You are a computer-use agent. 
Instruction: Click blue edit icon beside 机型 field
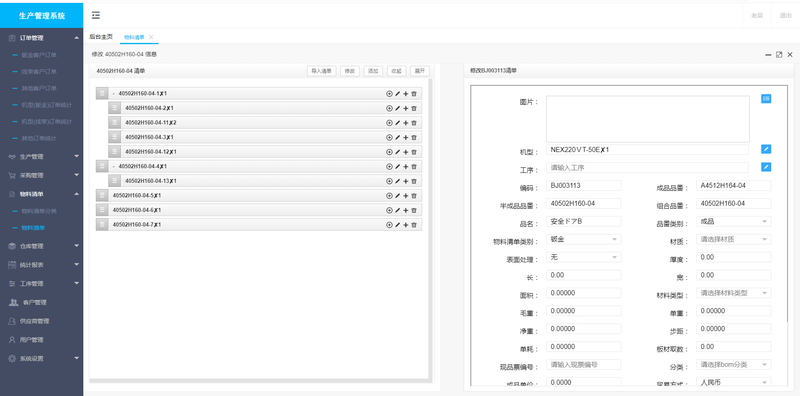tap(766, 149)
